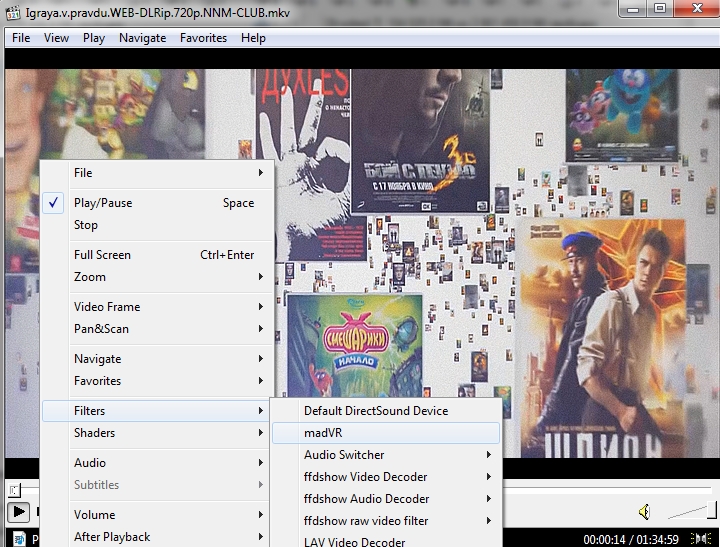The height and width of the screenshot is (547, 720).
Task: Expand the Video Frame submenu
Action: click(106, 307)
